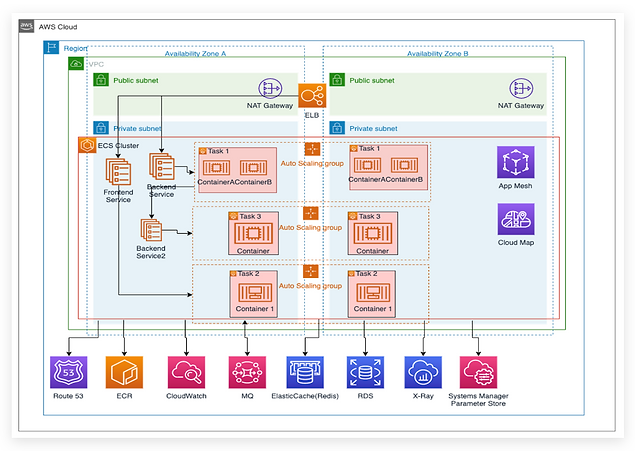The width and height of the screenshot is (635, 451).
Task: Click the ElastiCache (Redis) icon
Action: [305, 372]
